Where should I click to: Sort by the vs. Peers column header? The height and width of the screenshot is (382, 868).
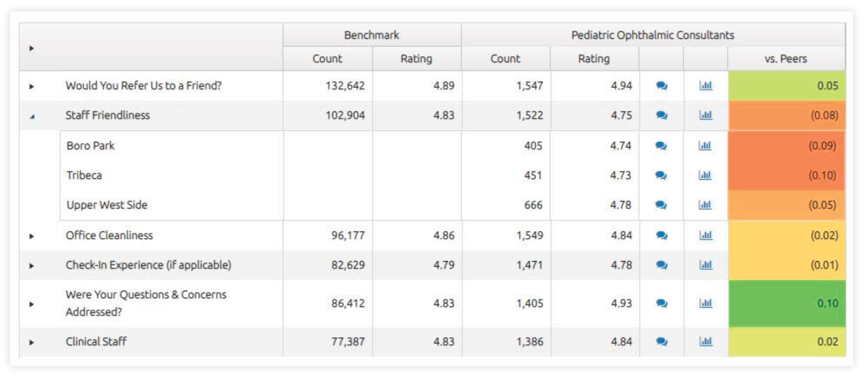(786, 59)
